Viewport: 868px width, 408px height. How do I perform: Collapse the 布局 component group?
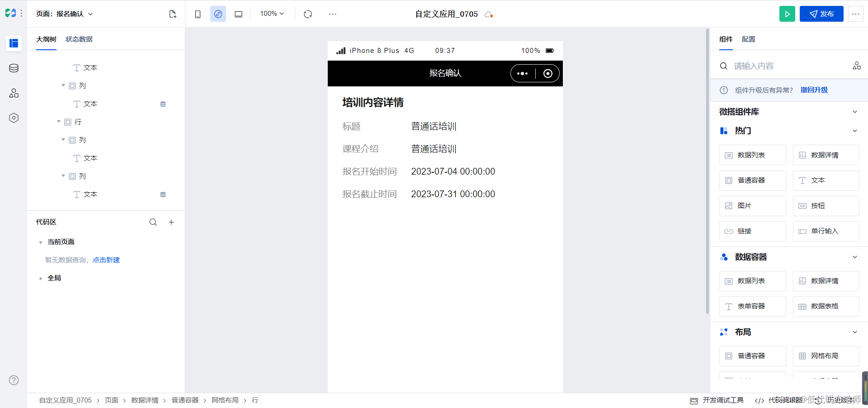[x=855, y=332]
